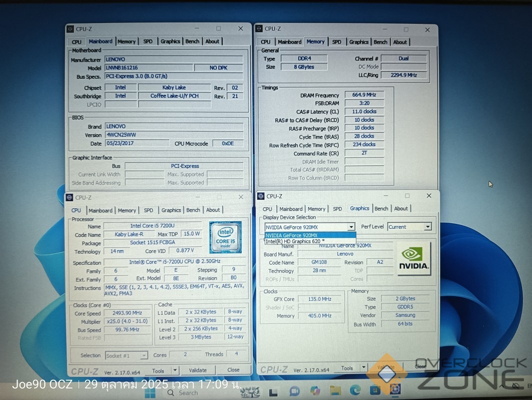The height and width of the screenshot is (400, 532).
Task: Click the NVIDIA logo in Graphics window
Action: pos(413,258)
